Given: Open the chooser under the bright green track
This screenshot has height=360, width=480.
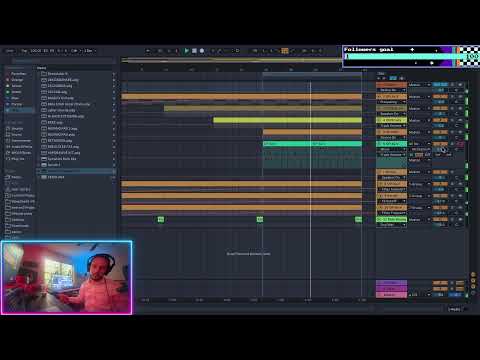Looking at the screenshot, I should point(392,225).
